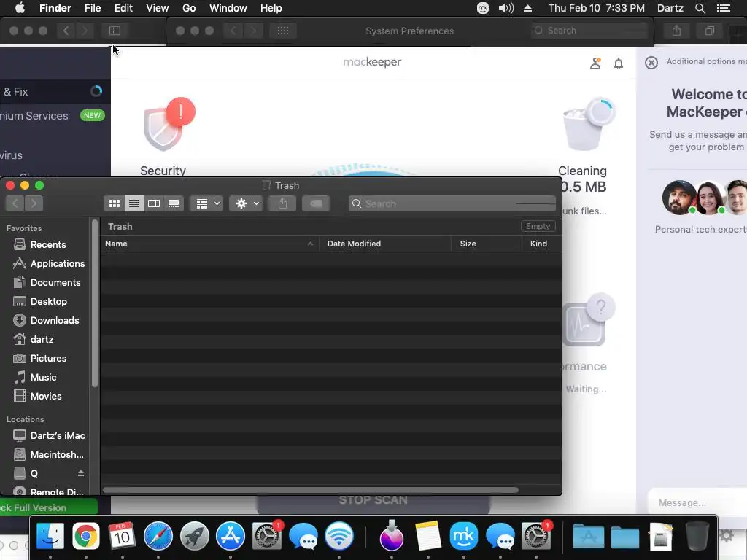Open the volume control in menu bar

pyautogui.click(x=506, y=8)
